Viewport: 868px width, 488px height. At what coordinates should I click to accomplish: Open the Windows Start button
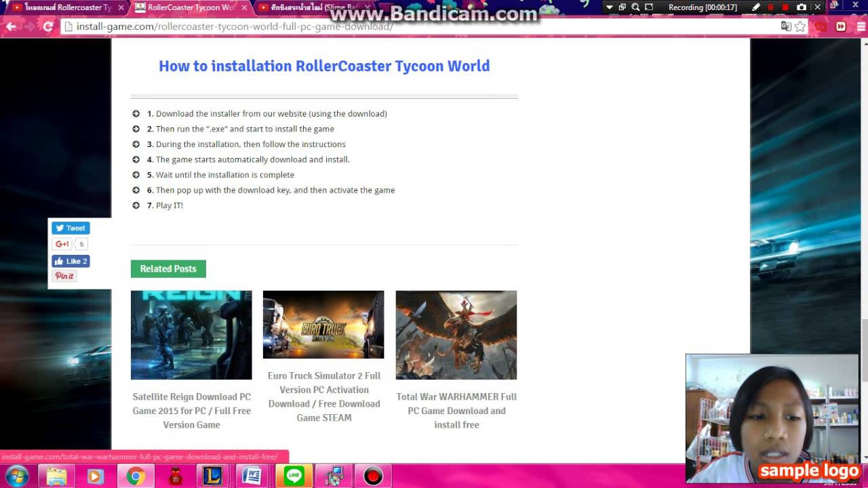coord(16,476)
